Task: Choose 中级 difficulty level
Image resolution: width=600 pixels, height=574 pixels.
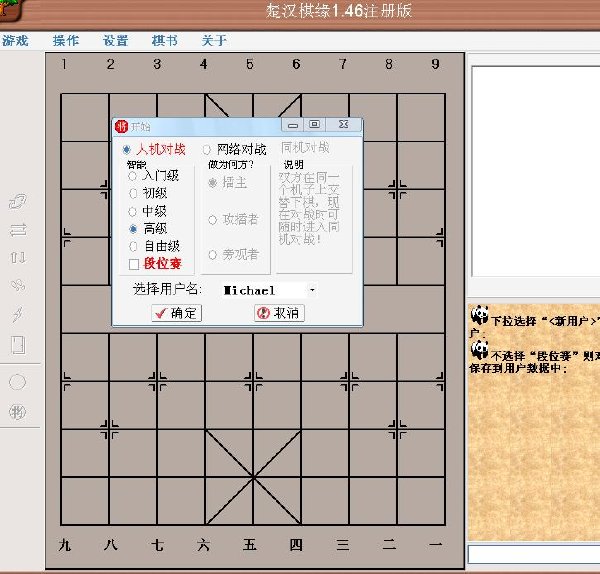Action: point(133,211)
